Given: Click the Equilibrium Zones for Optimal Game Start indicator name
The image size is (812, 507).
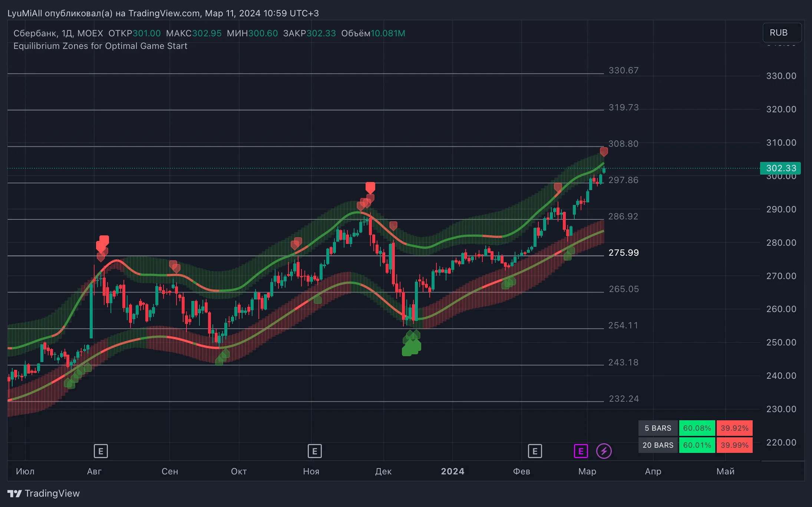Looking at the screenshot, I should 100,46.
